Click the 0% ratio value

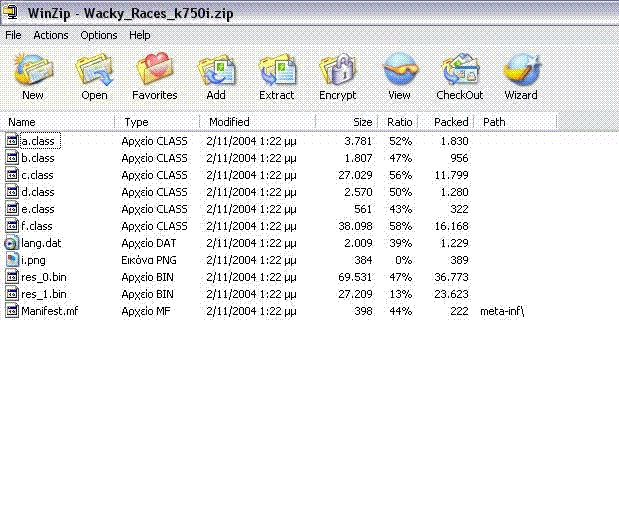[x=403, y=260]
